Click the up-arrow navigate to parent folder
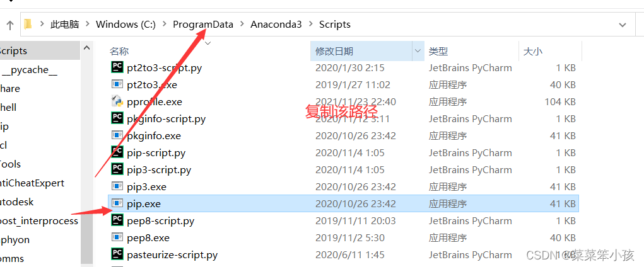 tap(11, 25)
